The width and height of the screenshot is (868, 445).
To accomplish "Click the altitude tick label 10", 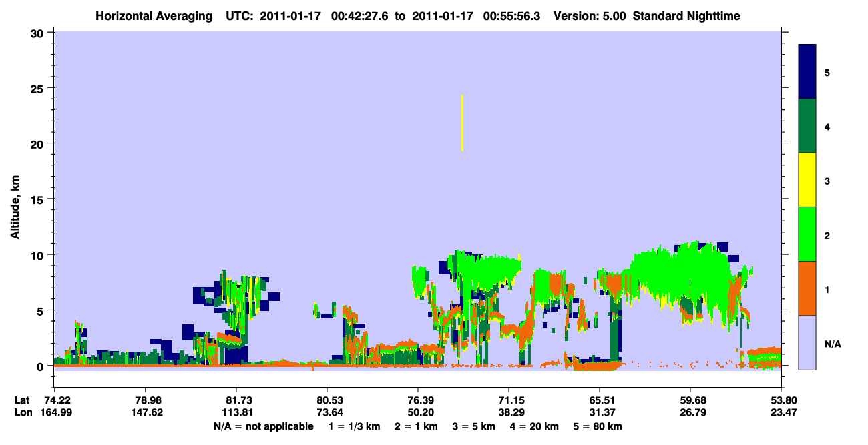I will point(38,255).
